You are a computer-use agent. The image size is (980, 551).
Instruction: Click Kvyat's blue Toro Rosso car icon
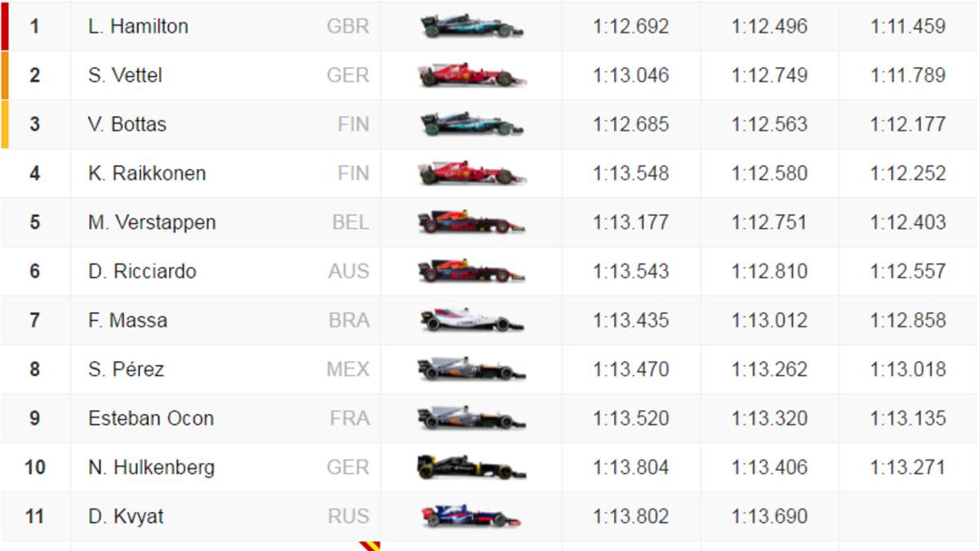tap(470, 516)
